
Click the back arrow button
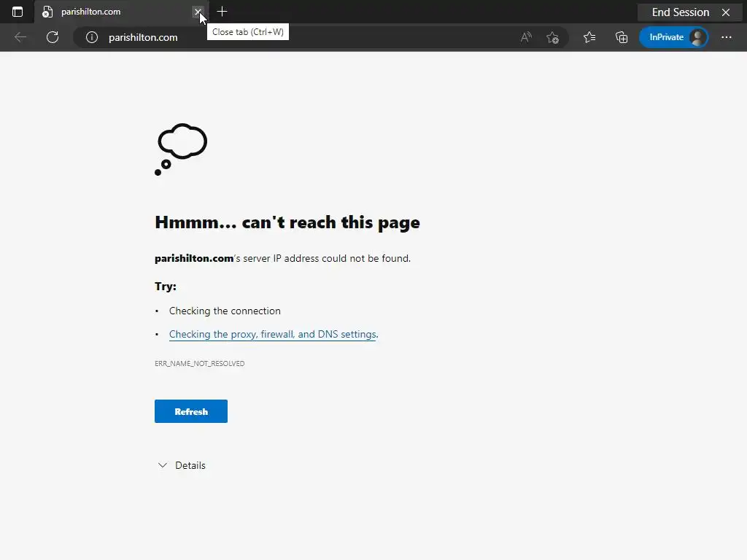click(20, 37)
